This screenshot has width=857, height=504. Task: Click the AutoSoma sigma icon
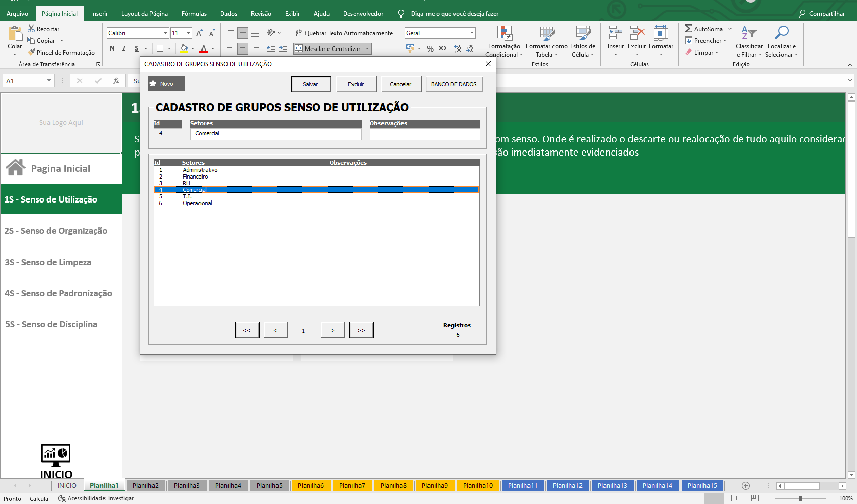[689, 29]
